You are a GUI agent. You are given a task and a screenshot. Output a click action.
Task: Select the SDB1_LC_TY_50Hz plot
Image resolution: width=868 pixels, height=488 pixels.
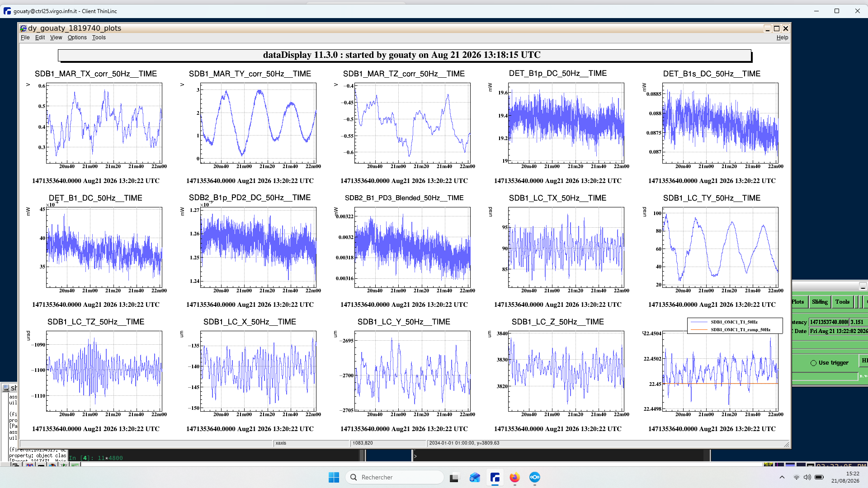click(720, 247)
